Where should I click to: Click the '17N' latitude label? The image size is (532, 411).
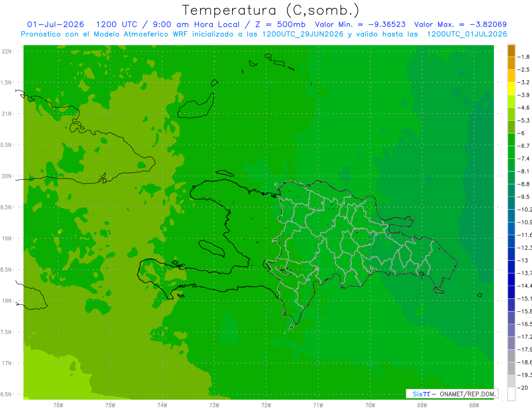(8, 363)
